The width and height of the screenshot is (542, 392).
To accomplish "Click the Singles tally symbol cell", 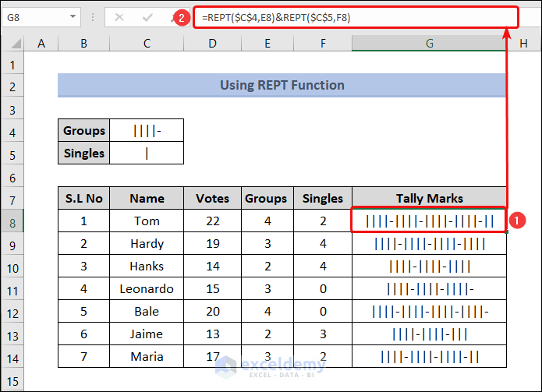I will (x=147, y=154).
